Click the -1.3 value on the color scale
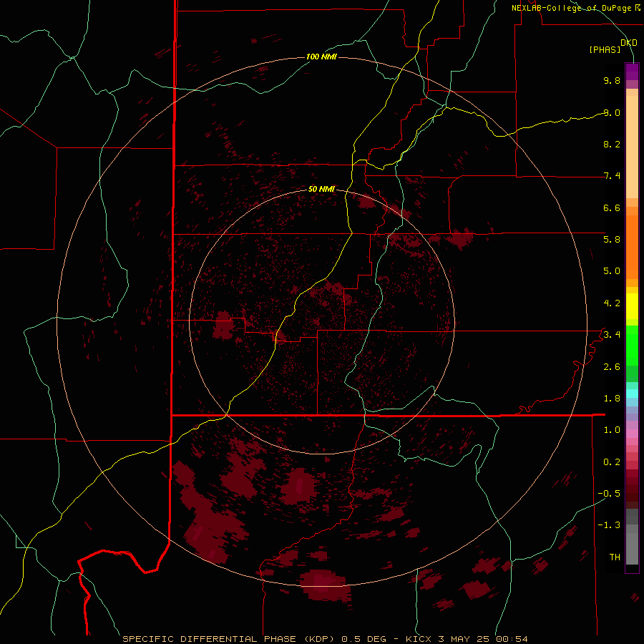Viewport: 644px width, 644px height. (x=609, y=525)
